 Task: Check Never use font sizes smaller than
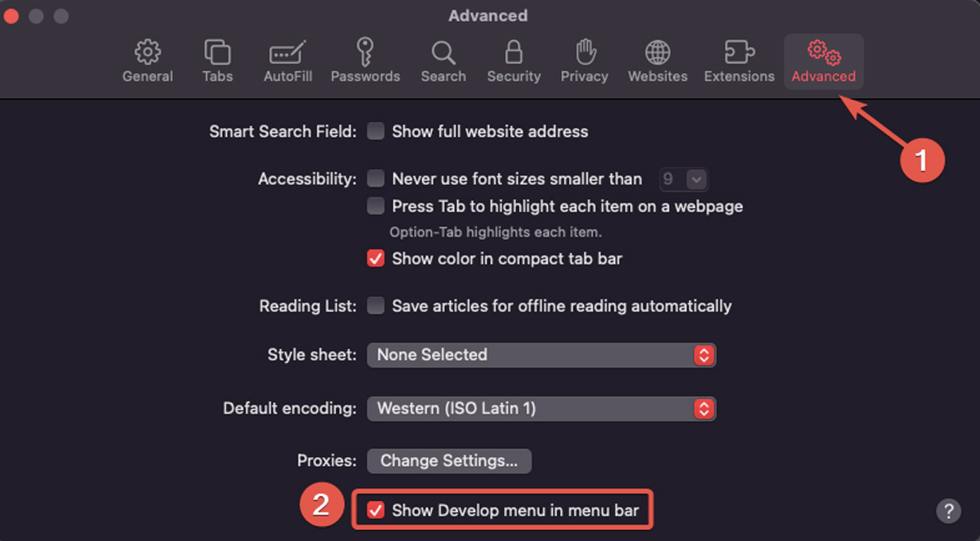(375, 179)
